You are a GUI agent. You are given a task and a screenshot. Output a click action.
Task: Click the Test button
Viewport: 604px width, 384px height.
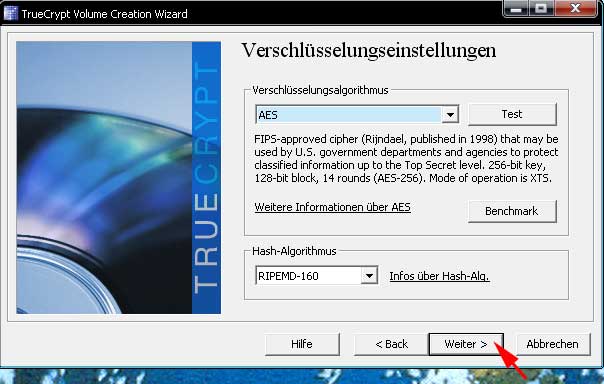coord(512,114)
